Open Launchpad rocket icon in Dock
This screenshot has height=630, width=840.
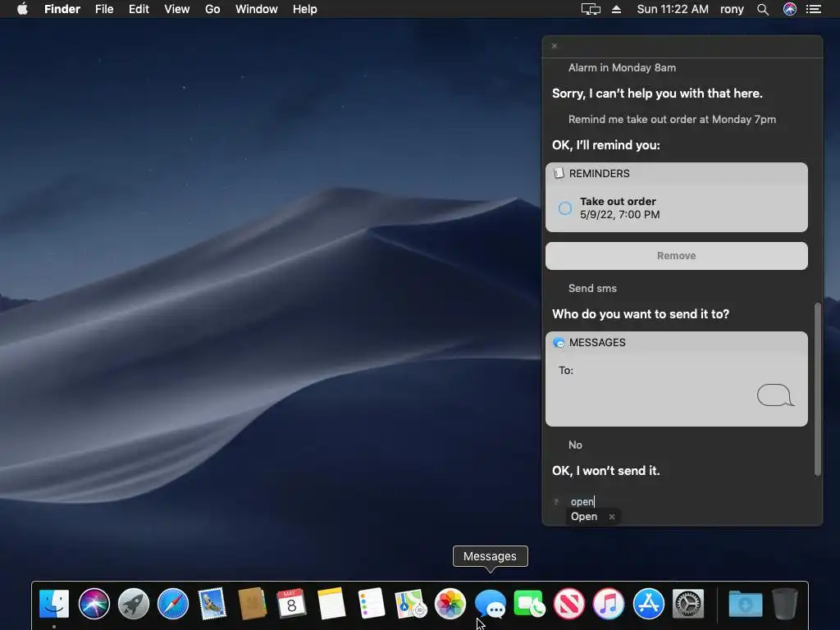(134, 604)
